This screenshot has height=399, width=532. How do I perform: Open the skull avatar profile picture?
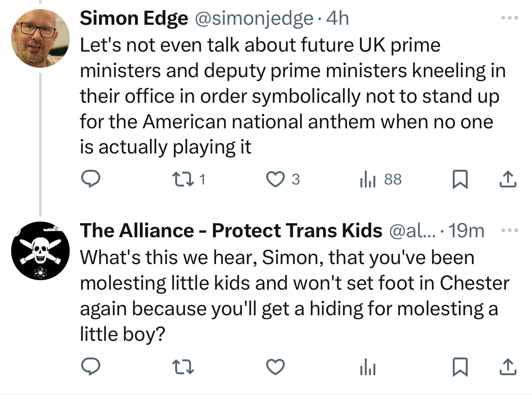coord(40,250)
